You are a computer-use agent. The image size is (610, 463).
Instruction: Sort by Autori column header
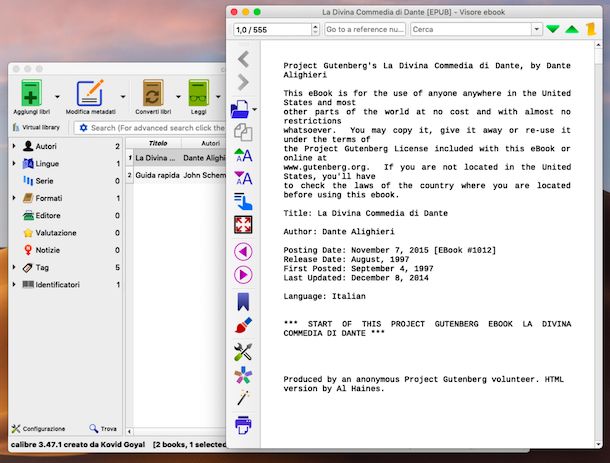[x=210, y=143]
